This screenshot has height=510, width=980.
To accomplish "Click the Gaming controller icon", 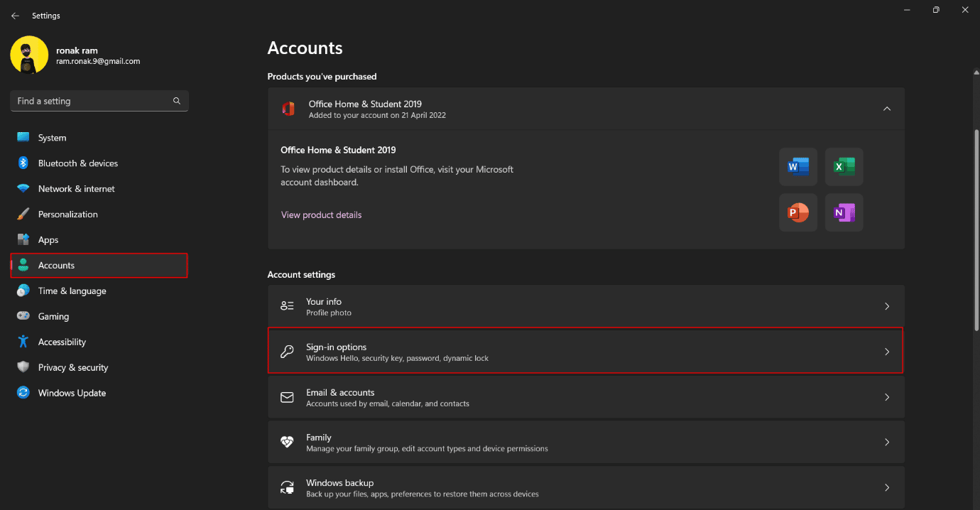I will pos(23,316).
